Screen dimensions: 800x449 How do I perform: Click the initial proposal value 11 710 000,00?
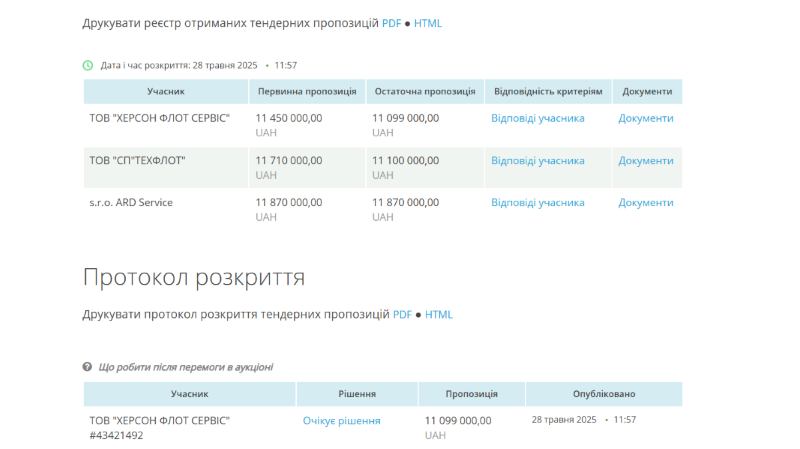pos(289,161)
